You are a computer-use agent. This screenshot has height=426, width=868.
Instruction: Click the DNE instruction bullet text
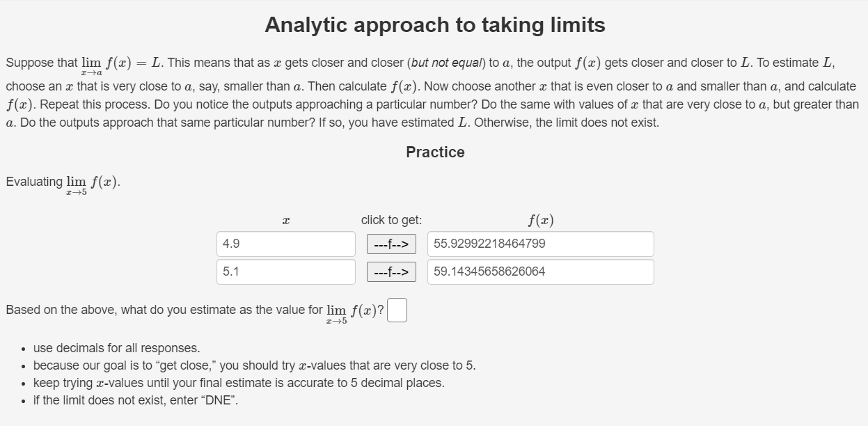135,400
